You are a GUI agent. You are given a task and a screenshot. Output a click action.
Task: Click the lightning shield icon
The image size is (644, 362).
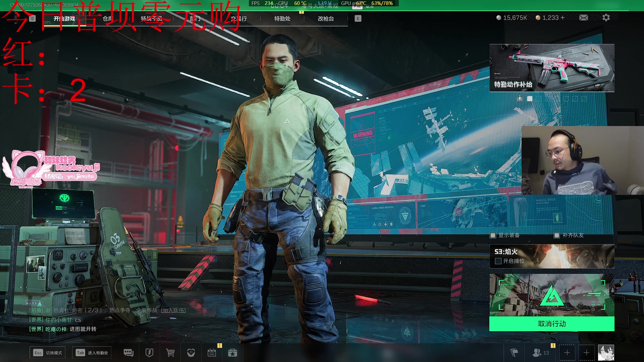coord(149,353)
